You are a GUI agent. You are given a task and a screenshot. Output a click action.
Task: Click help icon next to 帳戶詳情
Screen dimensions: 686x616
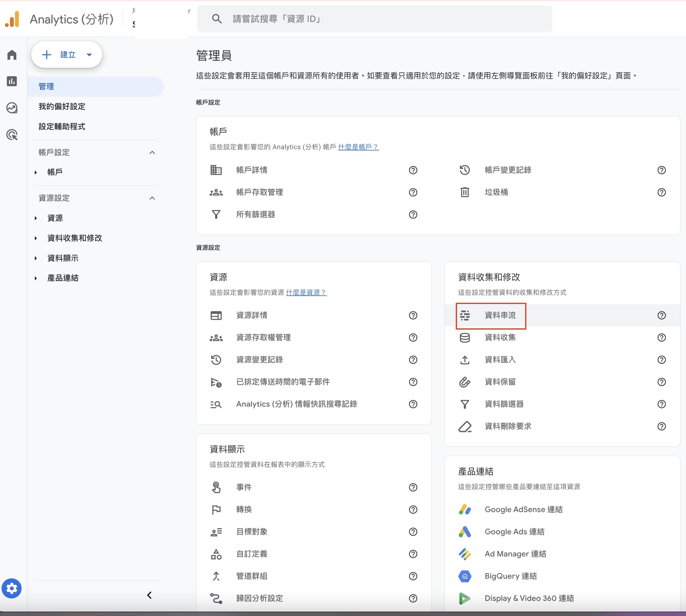click(x=413, y=170)
